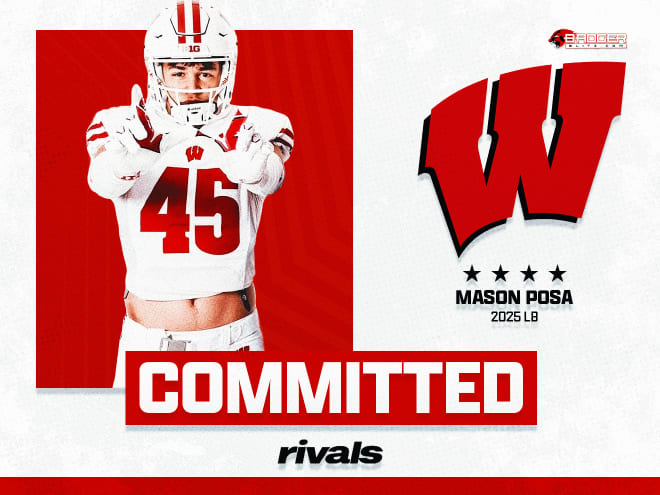
Task: Click the Badger Blitz logo in the top-right corner
Action: (x=588, y=39)
